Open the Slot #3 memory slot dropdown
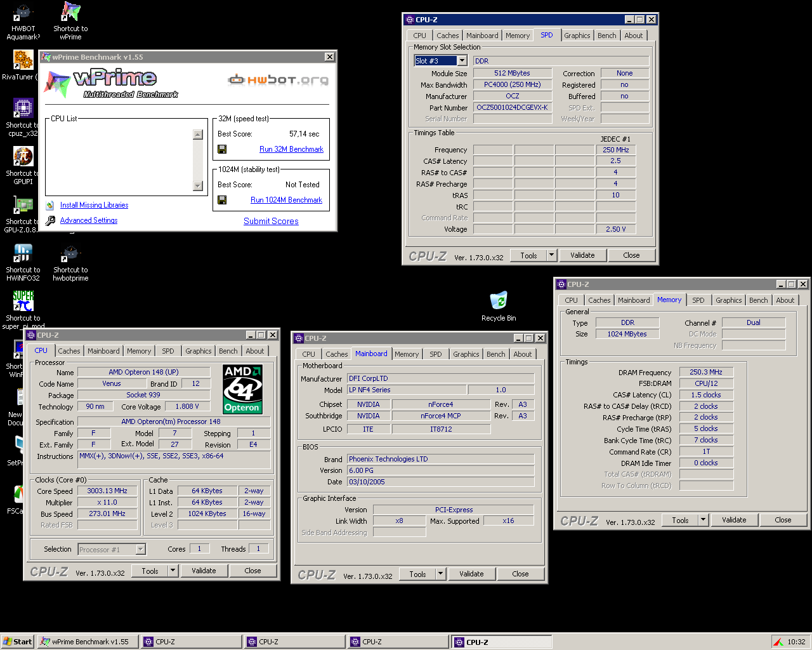Image resolution: width=812 pixels, height=650 pixels. point(462,61)
